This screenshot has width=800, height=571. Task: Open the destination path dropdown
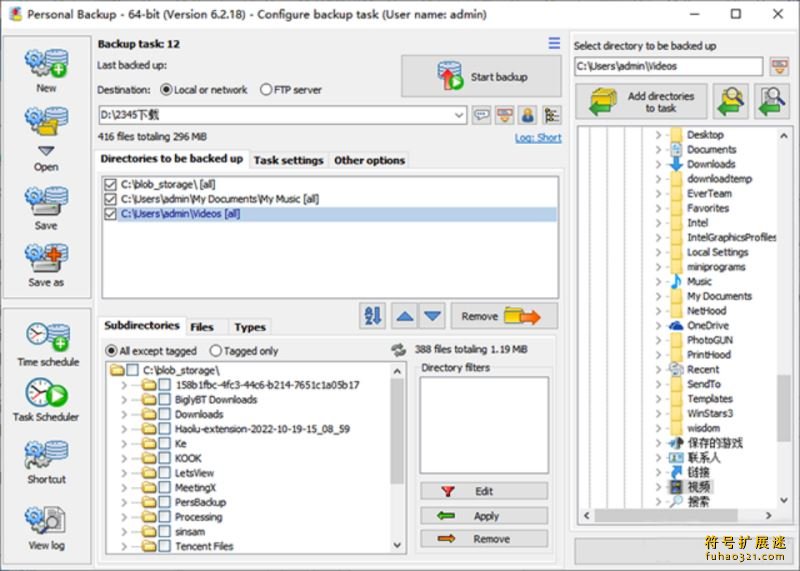pyautogui.click(x=459, y=115)
